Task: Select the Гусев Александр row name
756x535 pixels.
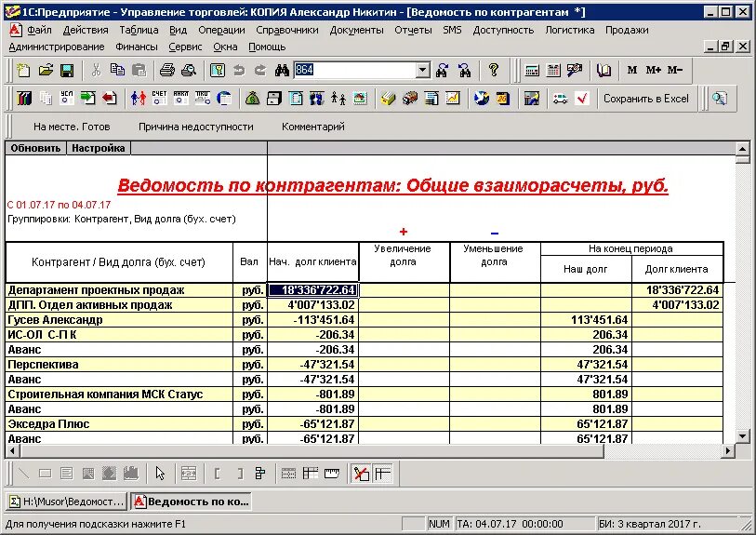Action: click(x=56, y=320)
